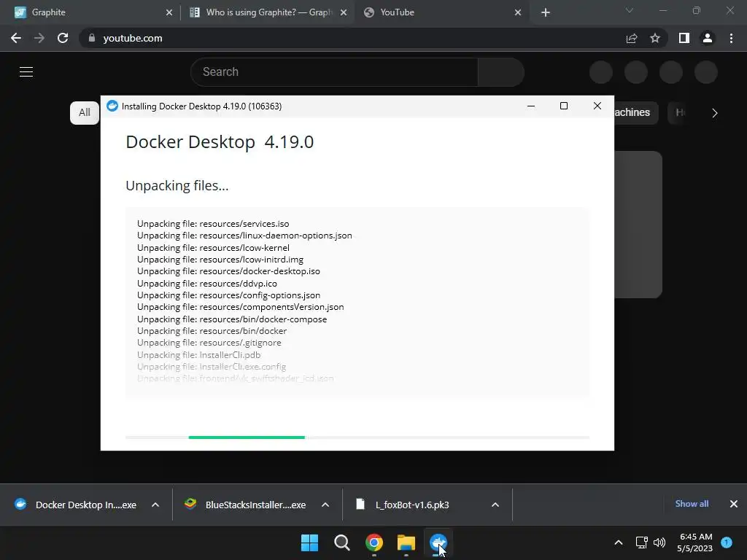Open the notification center badge
Screen dimensions: 747x560
point(727,542)
